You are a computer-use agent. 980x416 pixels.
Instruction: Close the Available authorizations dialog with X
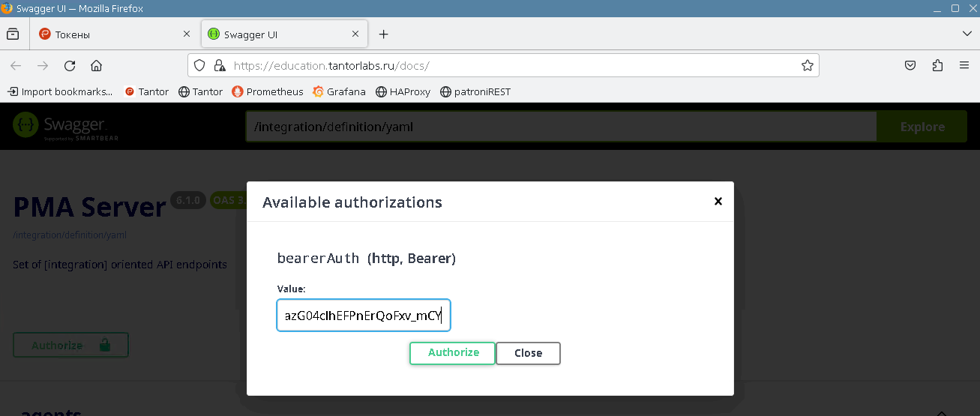pyautogui.click(x=718, y=201)
